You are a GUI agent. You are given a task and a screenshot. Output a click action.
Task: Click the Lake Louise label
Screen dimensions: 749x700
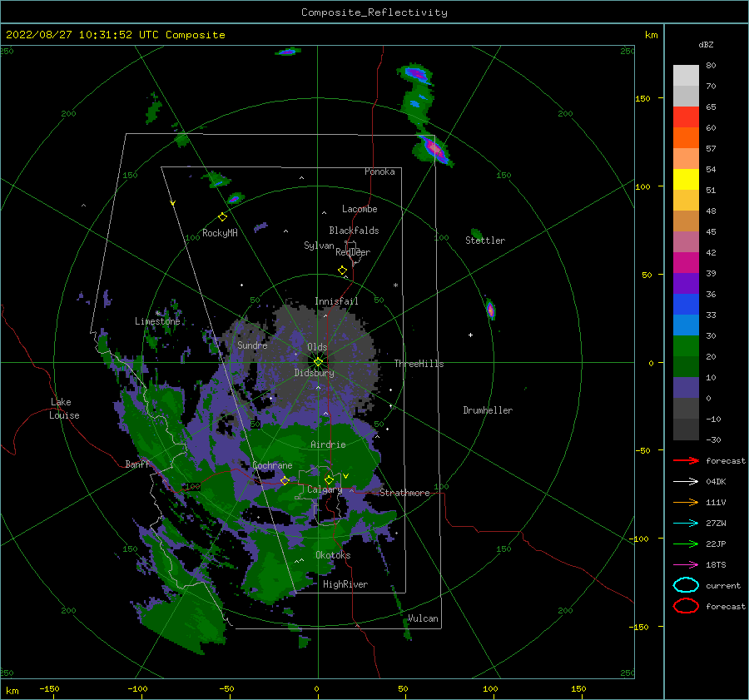[64, 409]
